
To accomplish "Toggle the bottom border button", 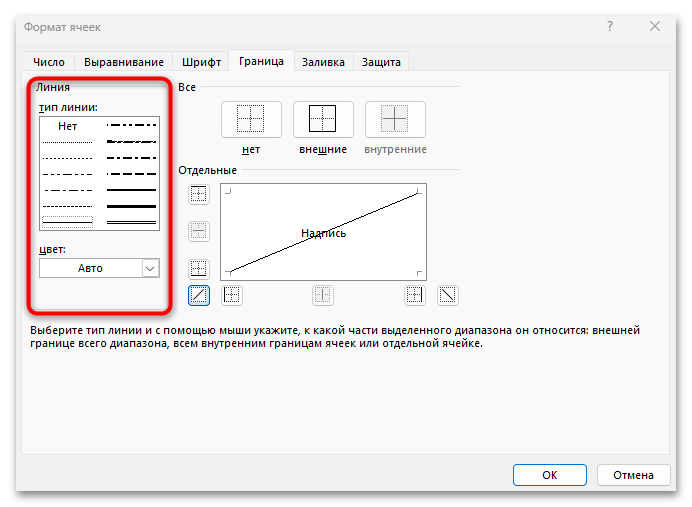I will [198, 269].
